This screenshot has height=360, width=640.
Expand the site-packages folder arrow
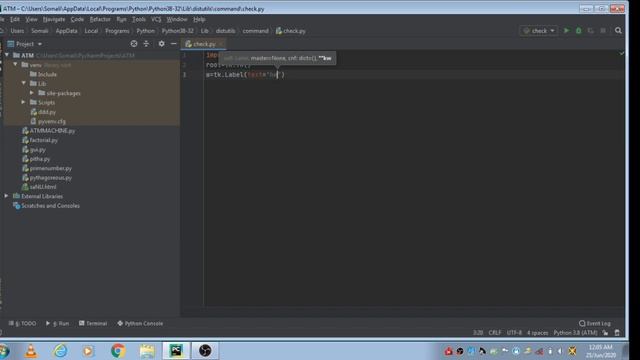(32, 93)
